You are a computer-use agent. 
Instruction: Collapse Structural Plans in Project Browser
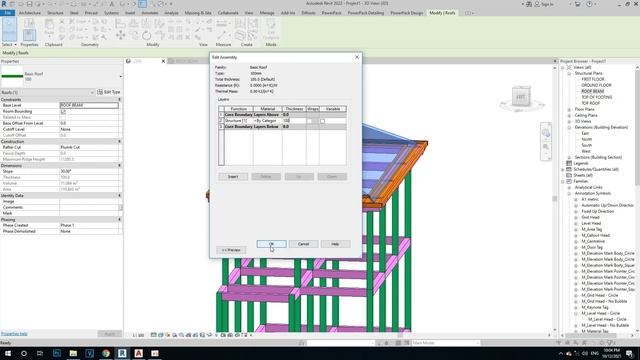[x=569, y=73]
